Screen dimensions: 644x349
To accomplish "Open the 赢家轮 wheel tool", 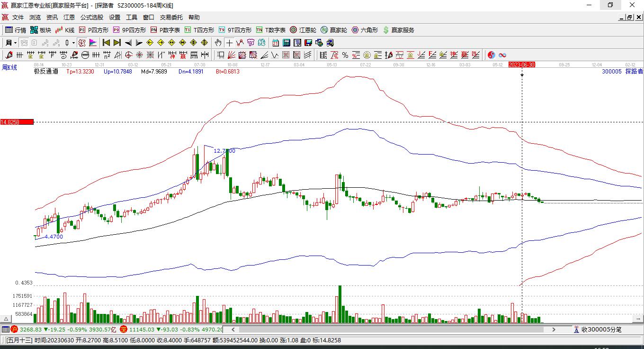I will (x=334, y=30).
